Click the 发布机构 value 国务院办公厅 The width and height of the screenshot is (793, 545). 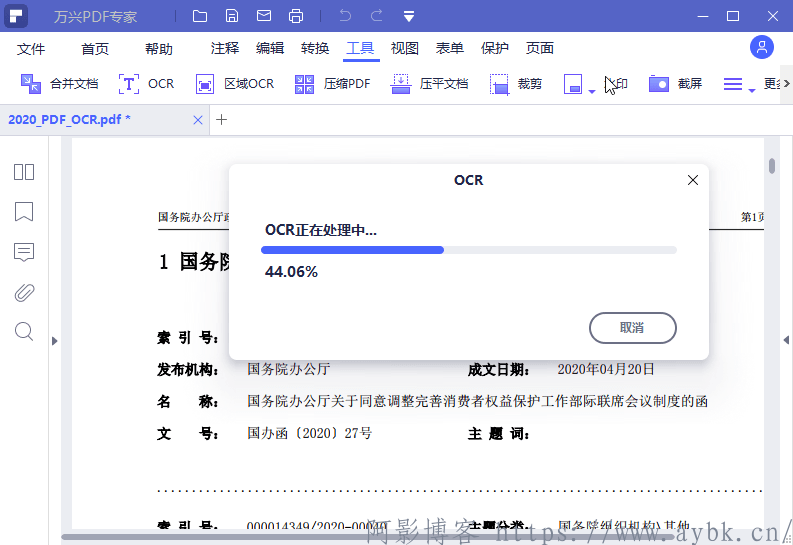(x=289, y=370)
